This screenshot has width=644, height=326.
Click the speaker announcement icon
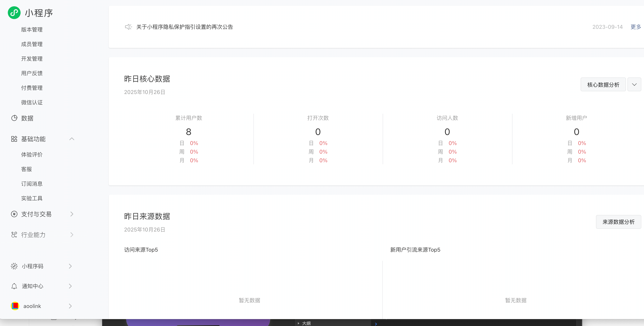[x=128, y=27]
